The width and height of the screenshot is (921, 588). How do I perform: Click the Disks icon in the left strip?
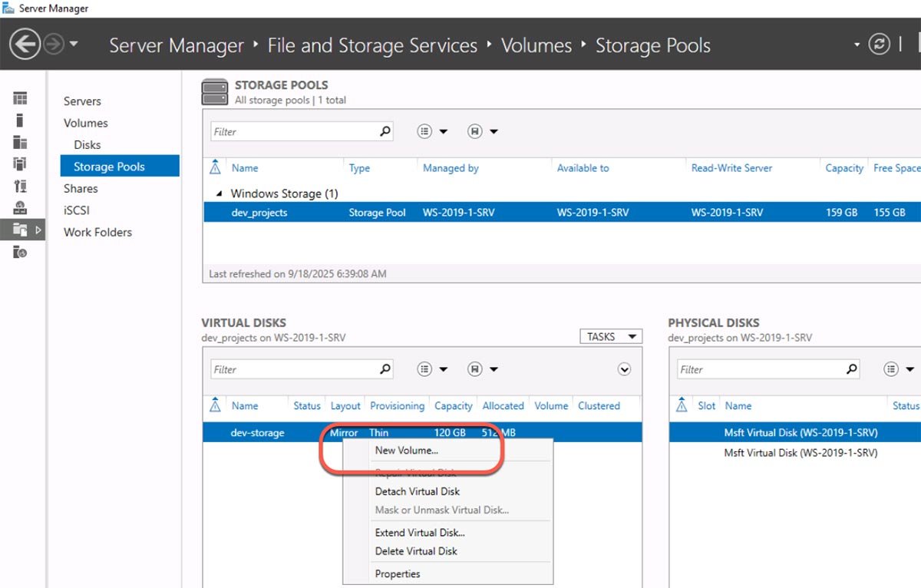click(x=19, y=141)
